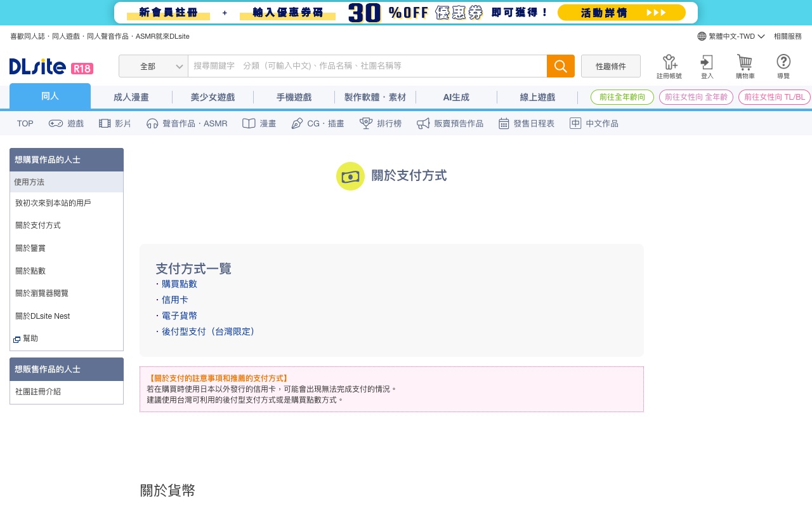Viewport: 812px width, 508px height.
Task: Click the 性趣條件 button
Action: click(x=611, y=66)
